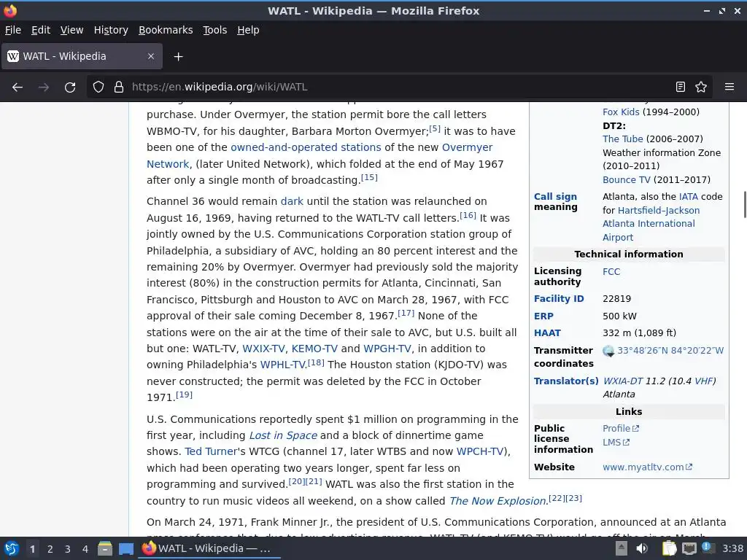Reload the WATL Wikipedia page

tap(70, 87)
